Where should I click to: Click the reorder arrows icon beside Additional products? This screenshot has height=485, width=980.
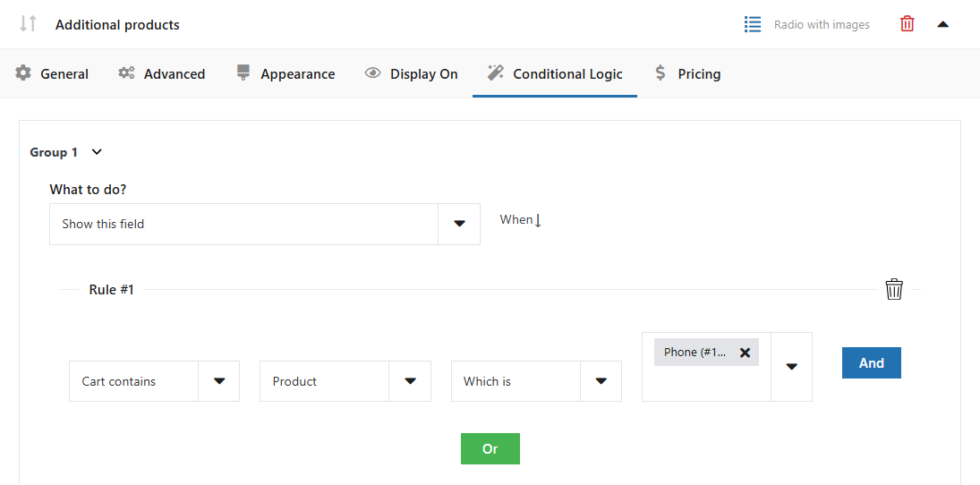coord(28,24)
